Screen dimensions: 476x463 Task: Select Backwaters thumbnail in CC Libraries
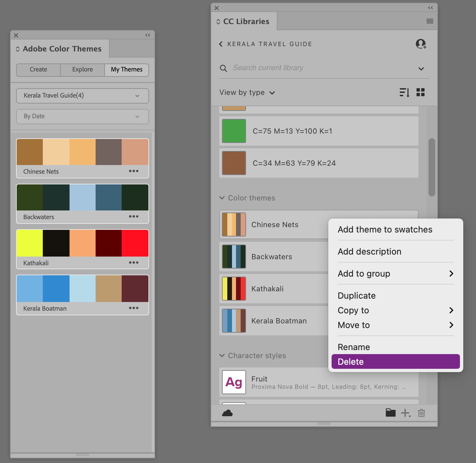click(234, 257)
